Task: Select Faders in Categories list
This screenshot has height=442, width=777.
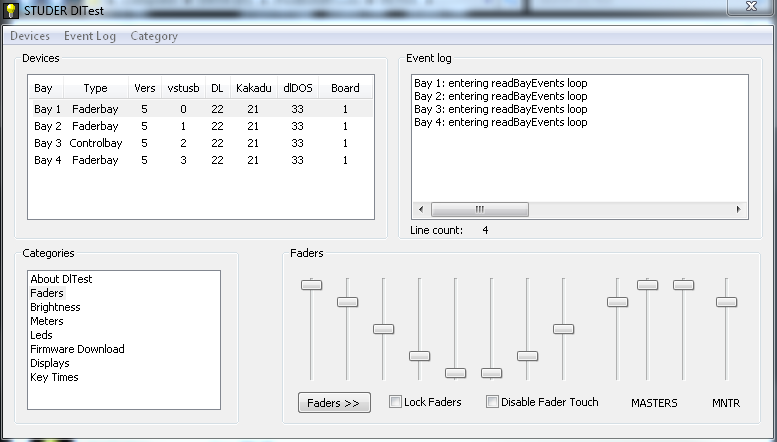Action: (x=47, y=293)
